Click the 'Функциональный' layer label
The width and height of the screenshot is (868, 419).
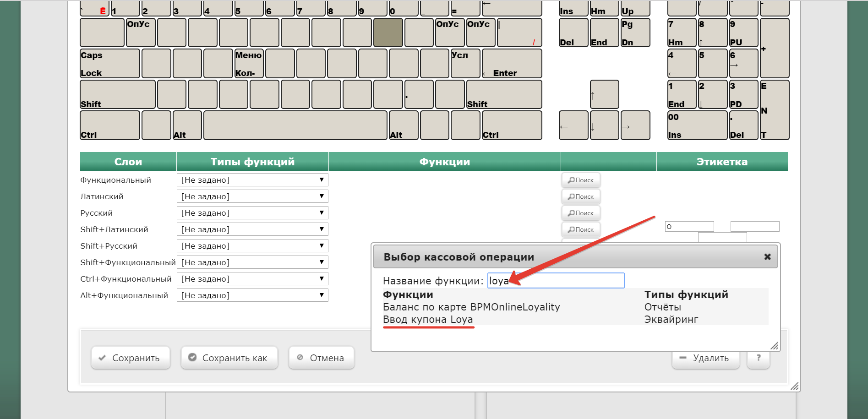[x=115, y=180]
